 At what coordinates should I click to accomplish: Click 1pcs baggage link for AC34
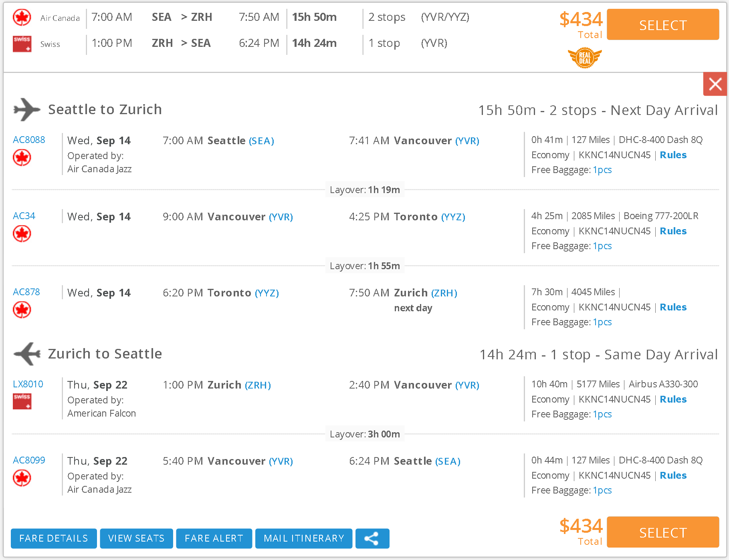click(602, 246)
